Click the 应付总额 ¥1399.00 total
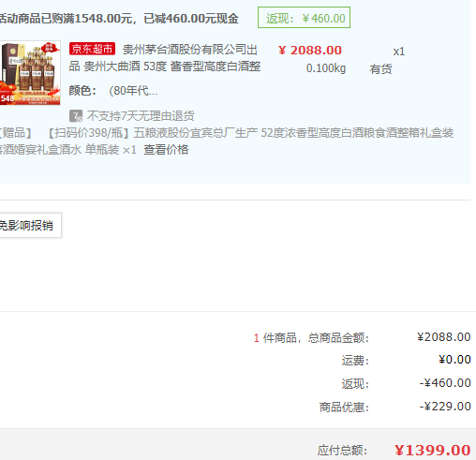 [x=394, y=450]
